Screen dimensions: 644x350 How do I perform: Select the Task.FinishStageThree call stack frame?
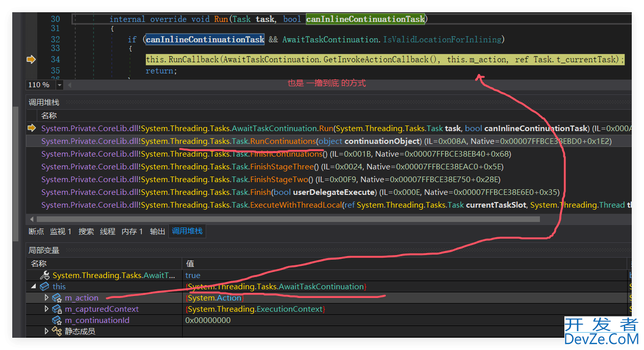(329, 166)
